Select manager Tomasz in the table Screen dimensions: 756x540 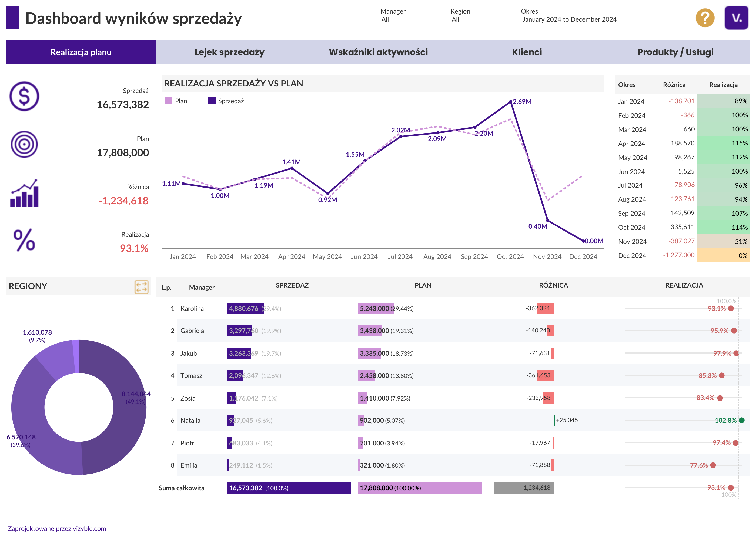coord(191,376)
